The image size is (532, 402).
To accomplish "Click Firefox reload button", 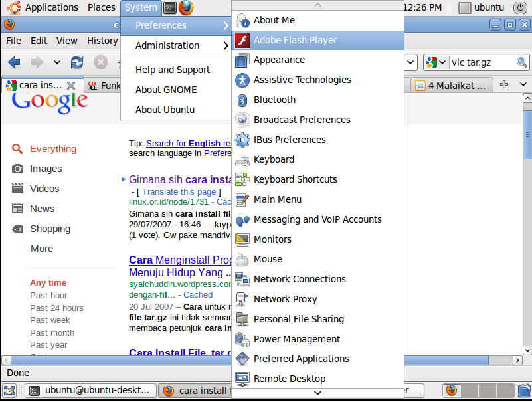I will [77, 62].
